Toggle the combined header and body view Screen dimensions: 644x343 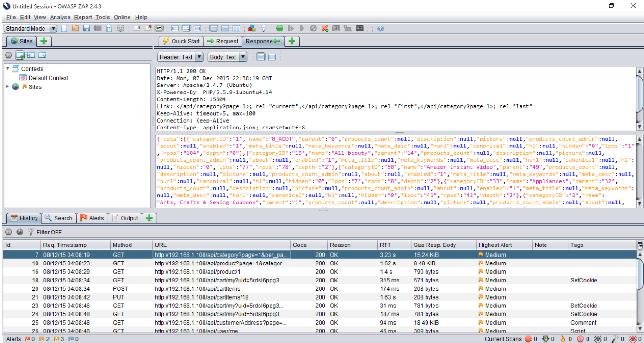click(x=272, y=57)
